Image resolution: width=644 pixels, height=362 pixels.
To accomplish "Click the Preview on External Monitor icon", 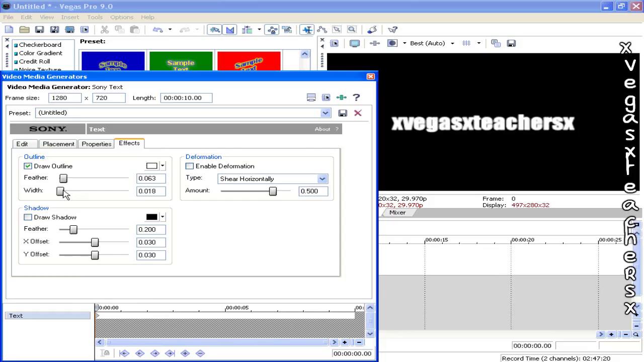I will [x=355, y=43].
